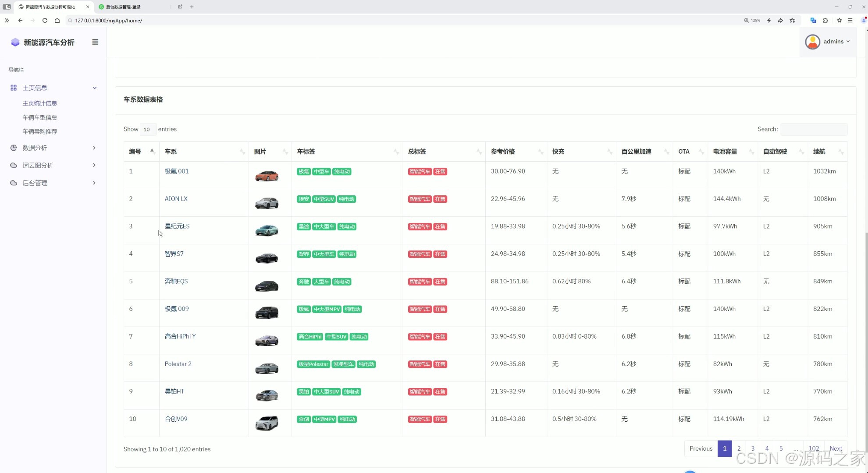
Task: Click the browser refresh button
Action: click(45, 21)
